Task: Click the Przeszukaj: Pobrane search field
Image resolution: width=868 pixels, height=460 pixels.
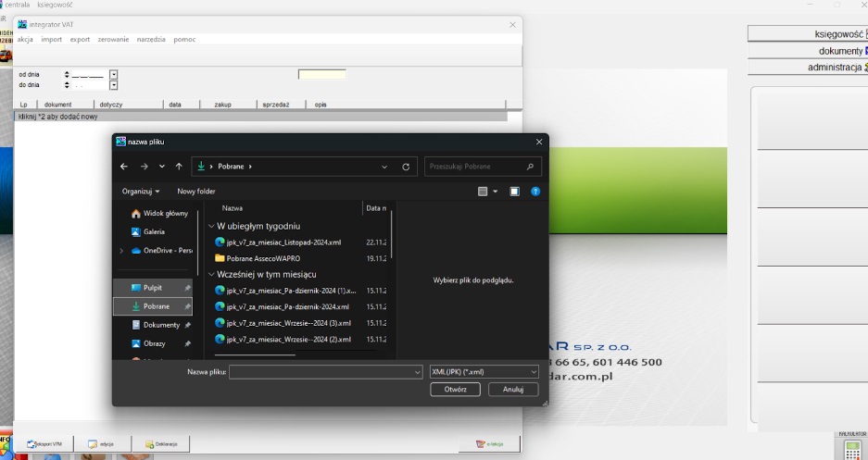Action: tap(483, 167)
